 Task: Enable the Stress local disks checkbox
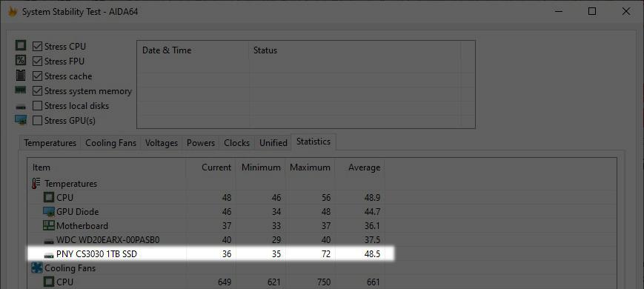[x=37, y=106]
